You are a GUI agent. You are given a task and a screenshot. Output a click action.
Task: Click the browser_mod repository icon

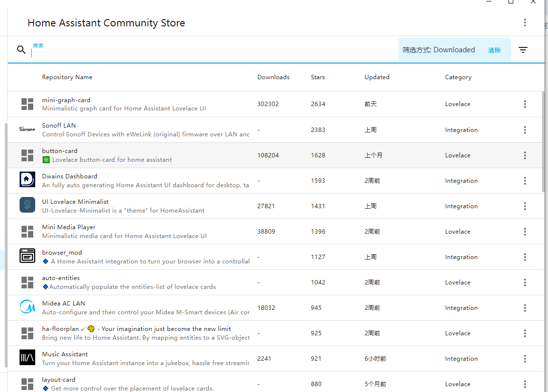(x=27, y=257)
